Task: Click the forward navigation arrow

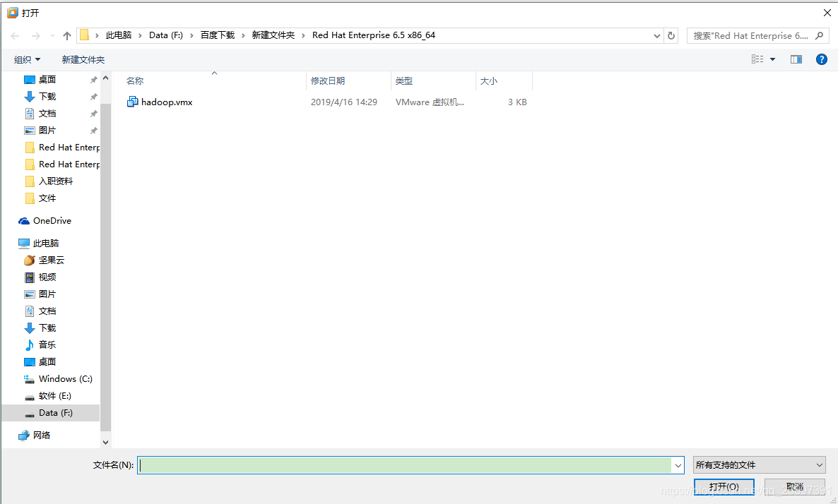Action: pos(35,36)
